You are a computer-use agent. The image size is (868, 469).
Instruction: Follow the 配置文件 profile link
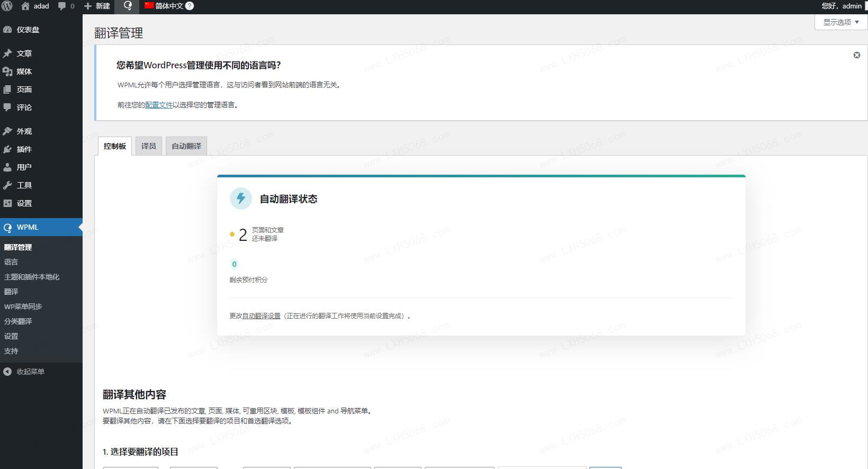[x=159, y=105]
